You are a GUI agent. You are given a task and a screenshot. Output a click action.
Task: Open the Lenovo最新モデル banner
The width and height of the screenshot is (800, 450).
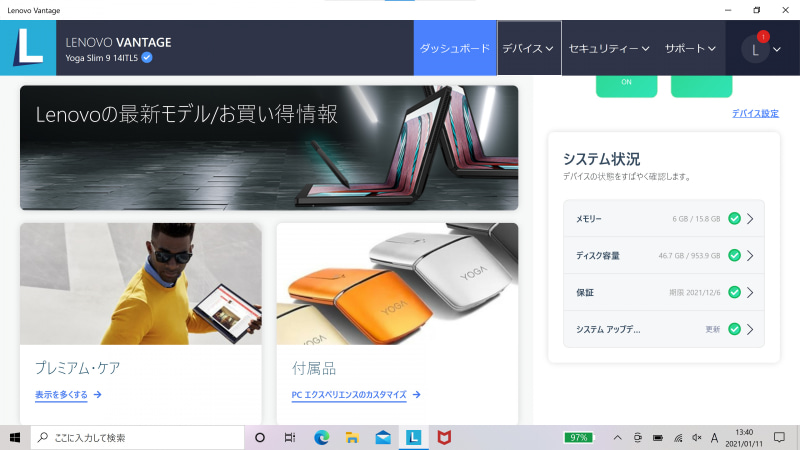pos(269,148)
